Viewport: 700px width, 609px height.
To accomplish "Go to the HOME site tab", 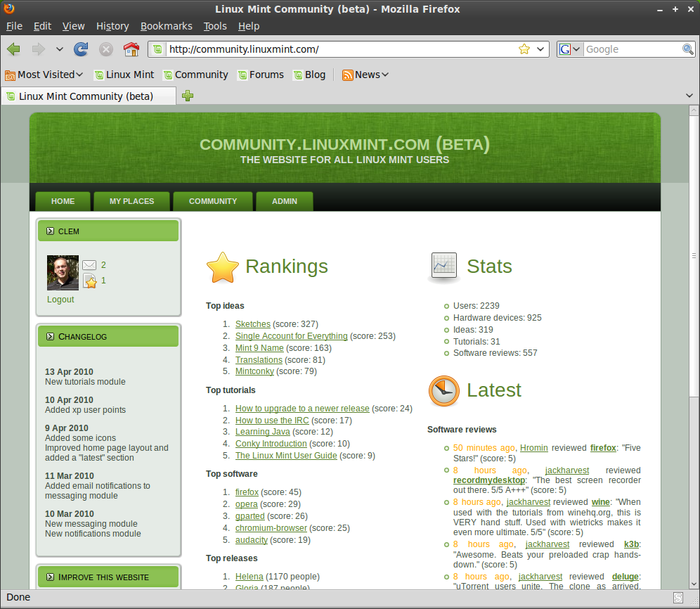I will coord(63,201).
